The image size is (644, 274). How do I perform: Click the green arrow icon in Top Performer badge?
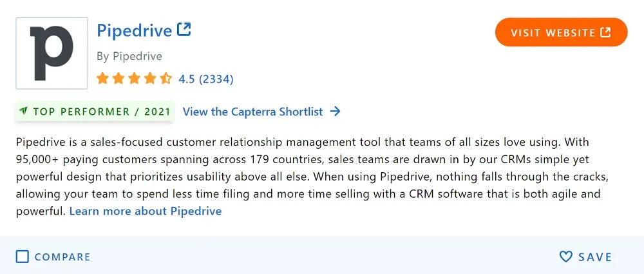(x=23, y=111)
